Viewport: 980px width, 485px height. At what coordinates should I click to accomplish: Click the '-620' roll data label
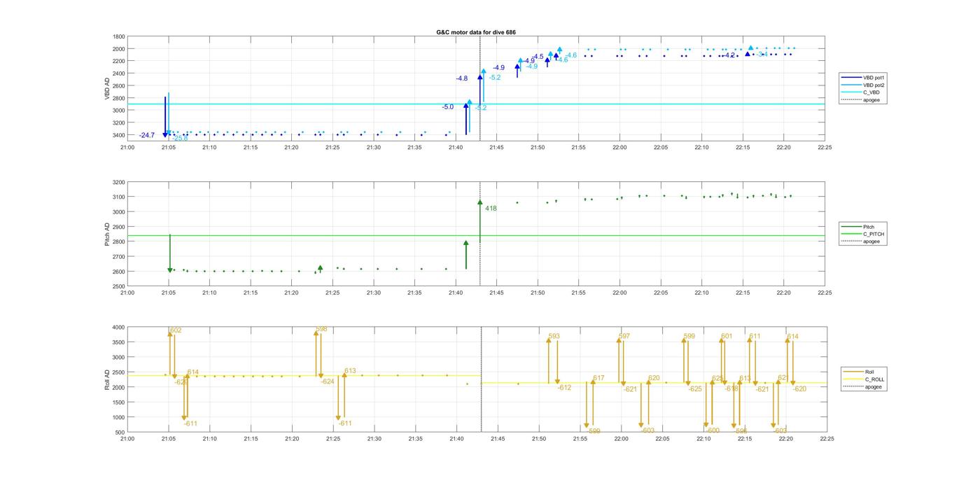pyautogui.click(x=799, y=389)
